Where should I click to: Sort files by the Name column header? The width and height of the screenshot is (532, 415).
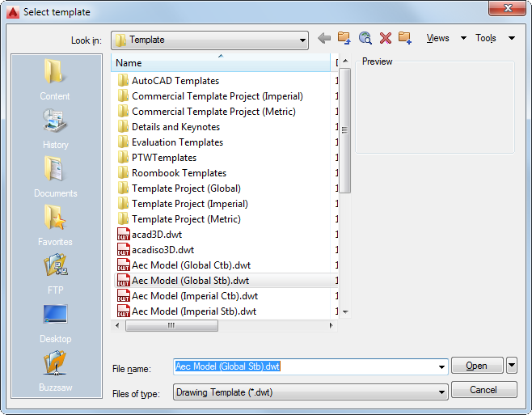click(221, 63)
